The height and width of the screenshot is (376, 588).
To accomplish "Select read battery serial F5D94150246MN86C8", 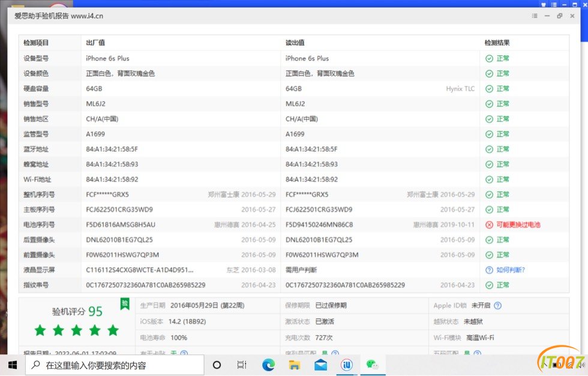I will [319, 225].
